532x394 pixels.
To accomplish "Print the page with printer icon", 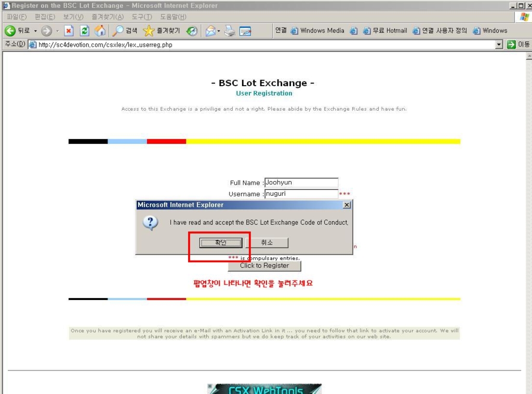I will (230, 31).
